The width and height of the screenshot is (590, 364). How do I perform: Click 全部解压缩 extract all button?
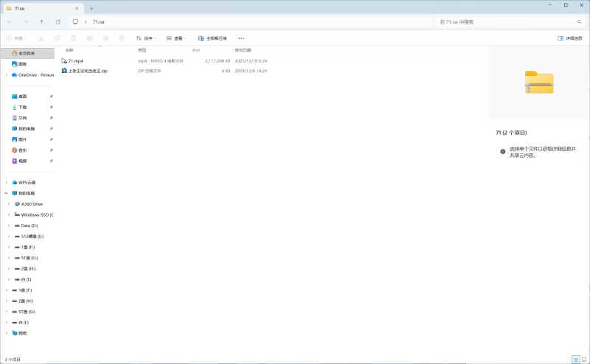(x=212, y=38)
